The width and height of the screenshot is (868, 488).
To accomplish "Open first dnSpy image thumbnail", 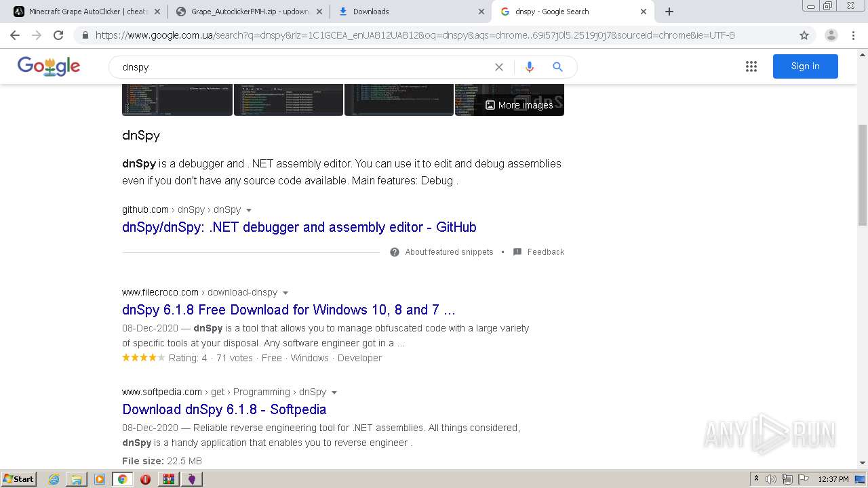I will (x=177, y=100).
